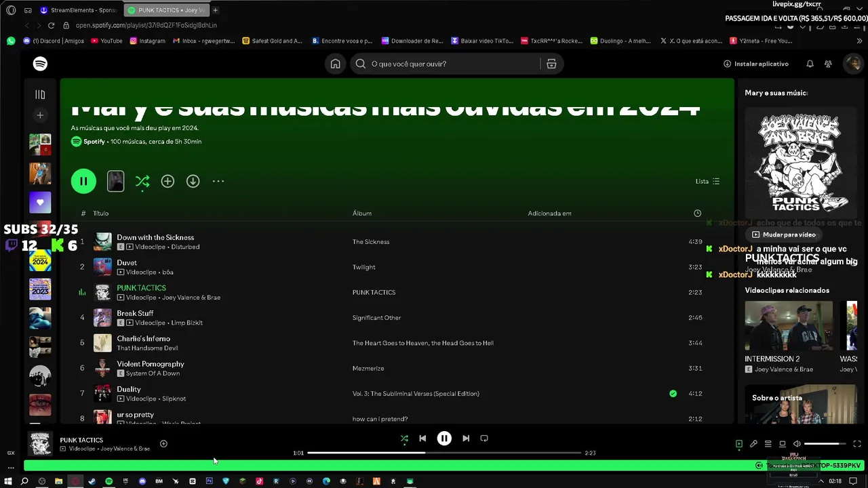
Task: Create a playlist with the plus icon
Action: coord(40,115)
